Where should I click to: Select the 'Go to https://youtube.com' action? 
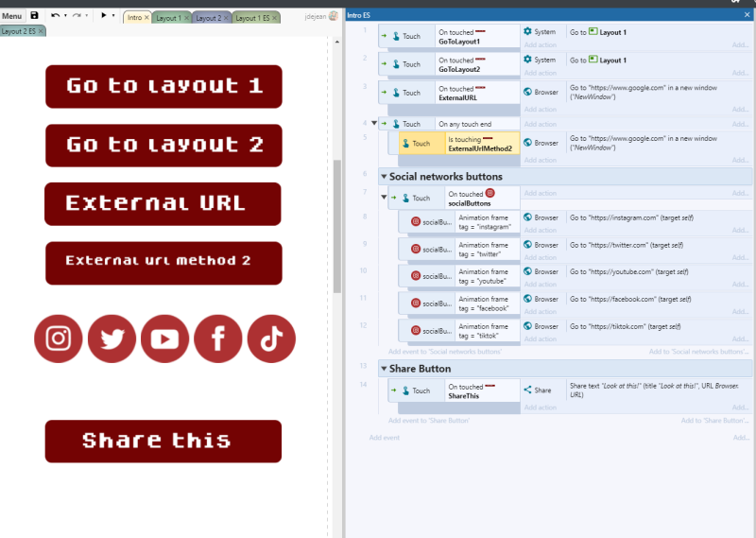pos(628,271)
